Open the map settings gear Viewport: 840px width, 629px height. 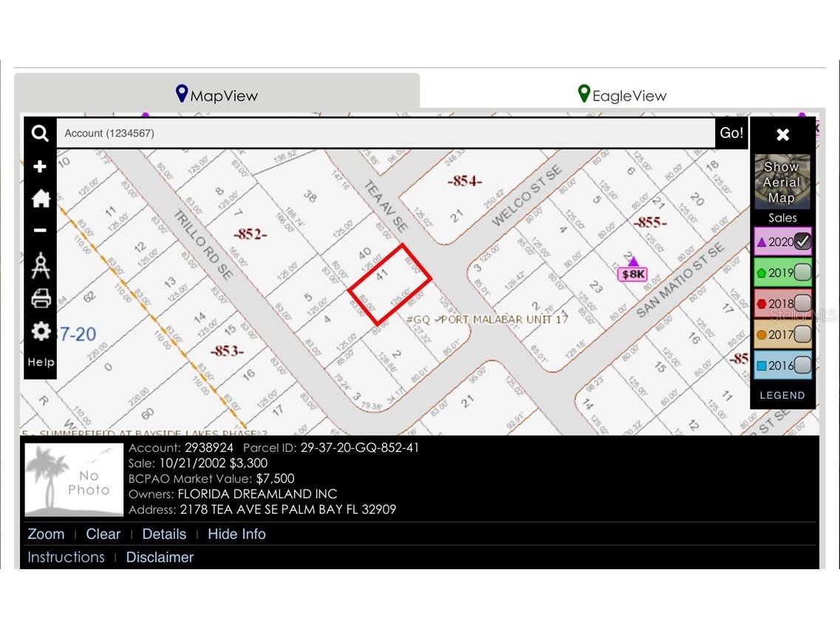click(40, 331)
